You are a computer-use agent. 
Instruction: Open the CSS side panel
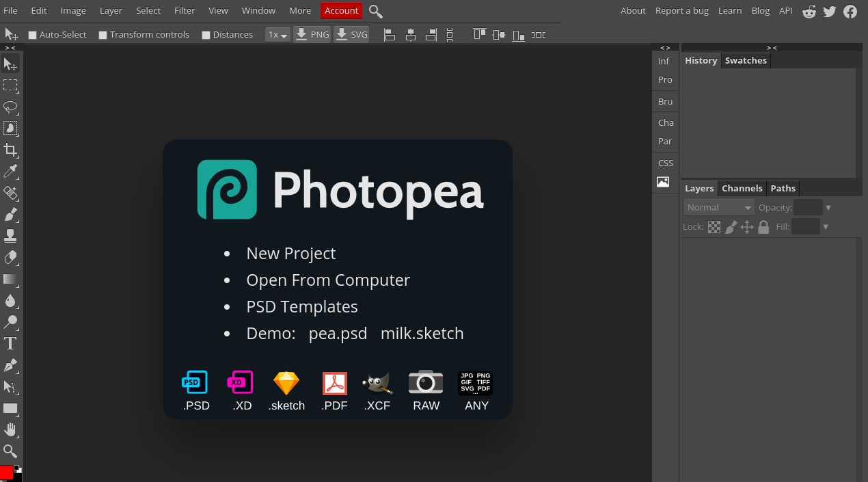[665, 163]
